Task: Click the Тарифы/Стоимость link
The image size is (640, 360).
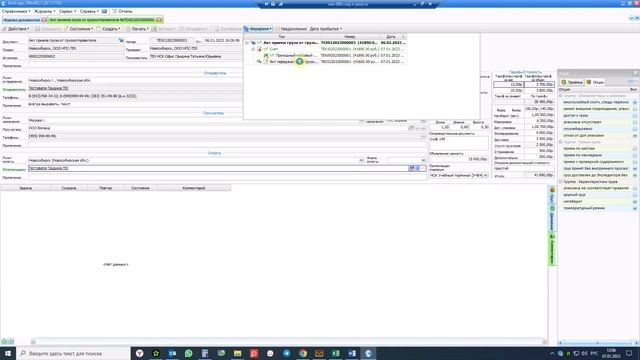Action: (x=525, y=72)
